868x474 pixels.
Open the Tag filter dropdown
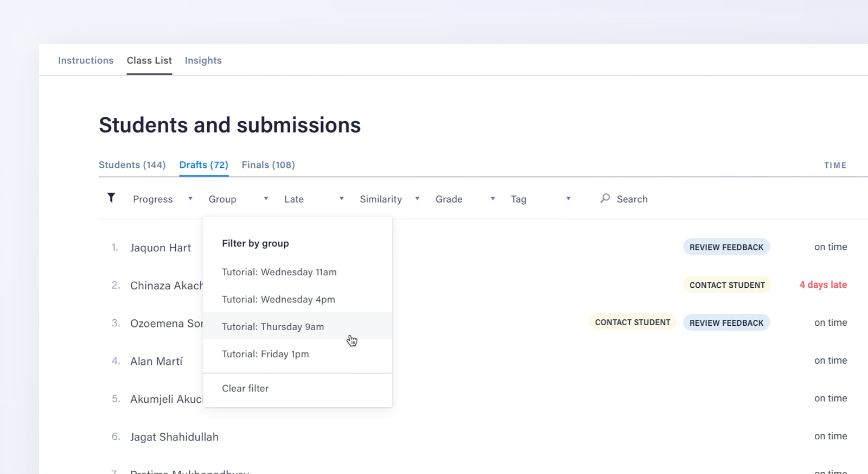pyautogui.click(x=540, y=199)
